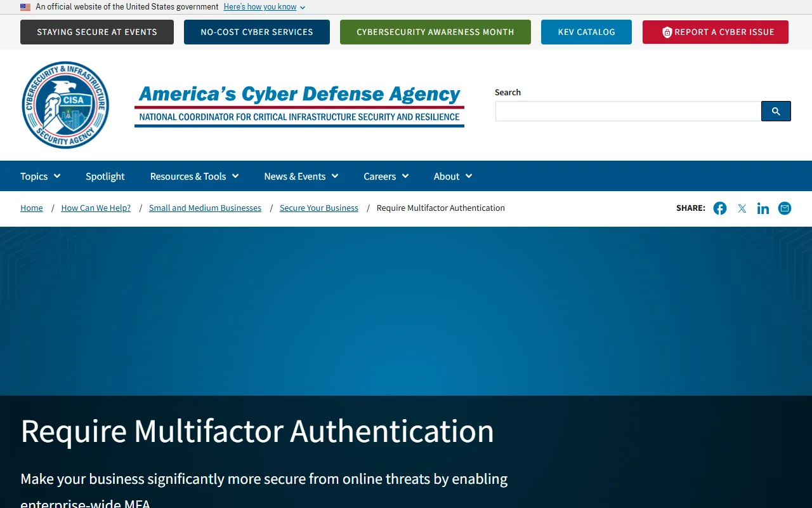
Task: Share this page on Facebook
Action: 720,208
